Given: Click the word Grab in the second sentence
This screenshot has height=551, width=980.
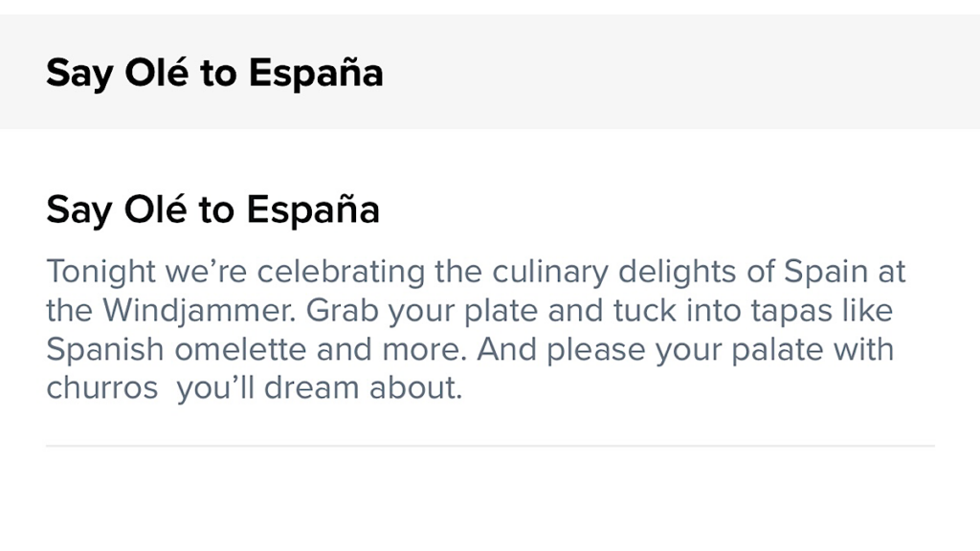Looking at the screenshot, I should click(342, 311).
